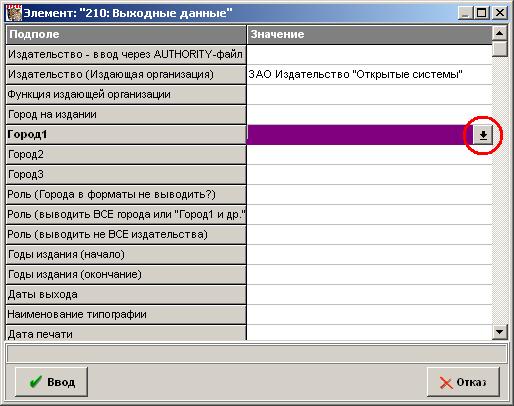Click the application icon in title bar
Viewport: 514px width, 406px height.
point(14,13)
